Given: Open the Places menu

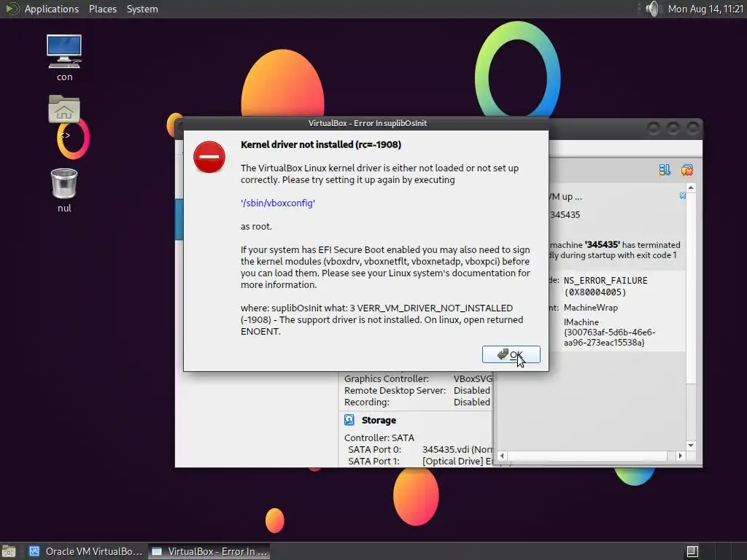Looking at the screenshot, I should (102, 9).
